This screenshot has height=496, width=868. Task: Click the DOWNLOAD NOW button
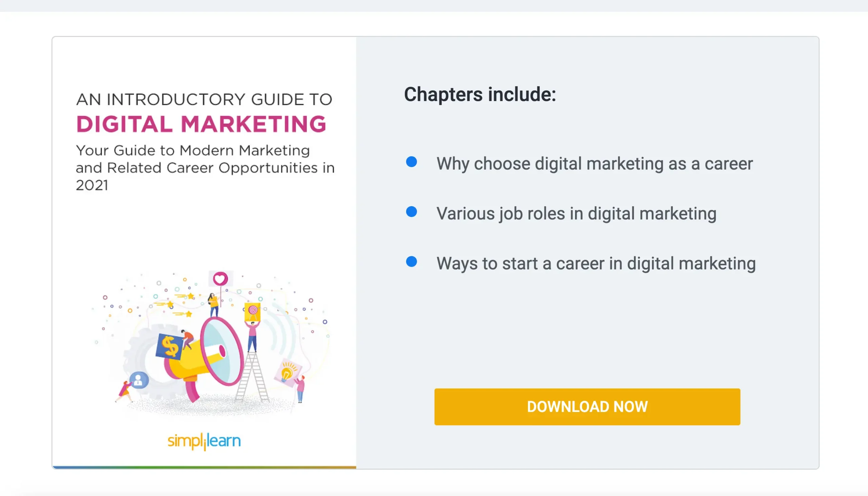(587, 407)
